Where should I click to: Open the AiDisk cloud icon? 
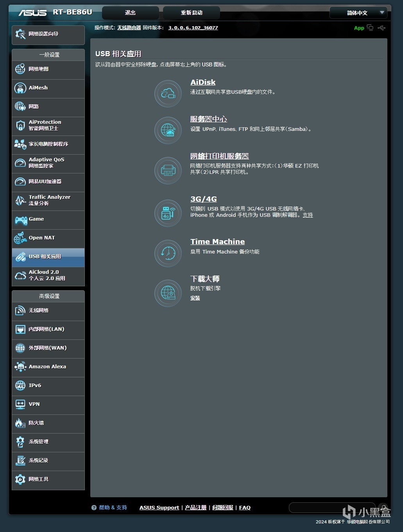168,94
